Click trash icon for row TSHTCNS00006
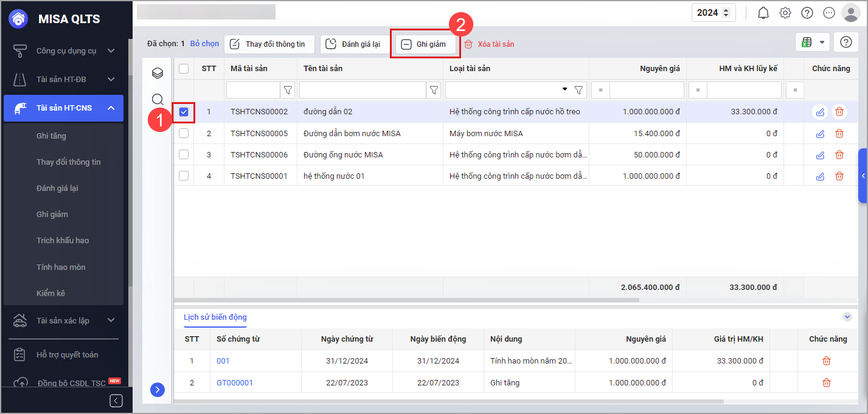The image size is (868, 414). coord(839,155)
